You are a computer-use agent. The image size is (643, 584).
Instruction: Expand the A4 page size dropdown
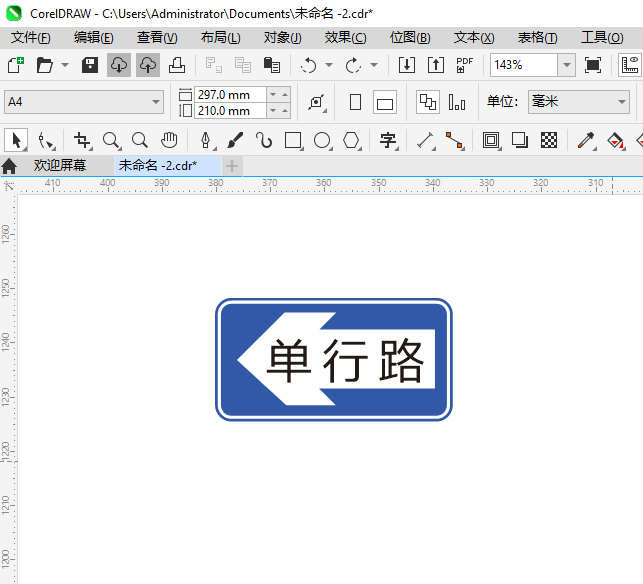[x=155, y=102]
